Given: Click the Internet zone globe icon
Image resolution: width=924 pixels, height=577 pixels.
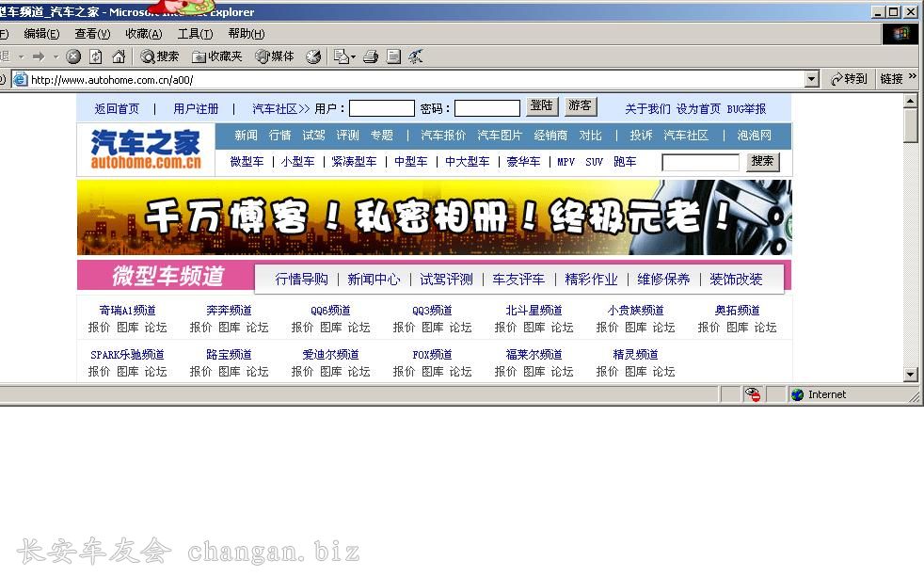Looking at the screenshot, I should [x=797, y=394].
